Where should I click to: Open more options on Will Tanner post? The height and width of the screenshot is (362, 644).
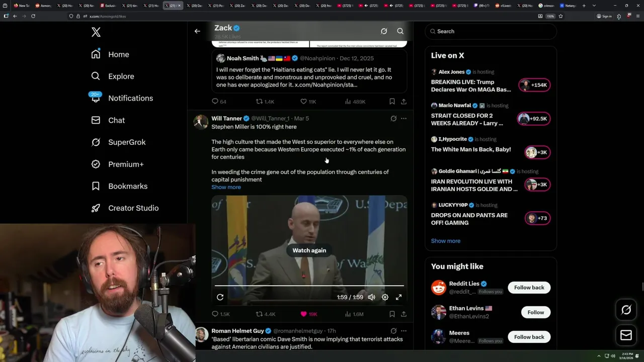[x=404, y=119]
